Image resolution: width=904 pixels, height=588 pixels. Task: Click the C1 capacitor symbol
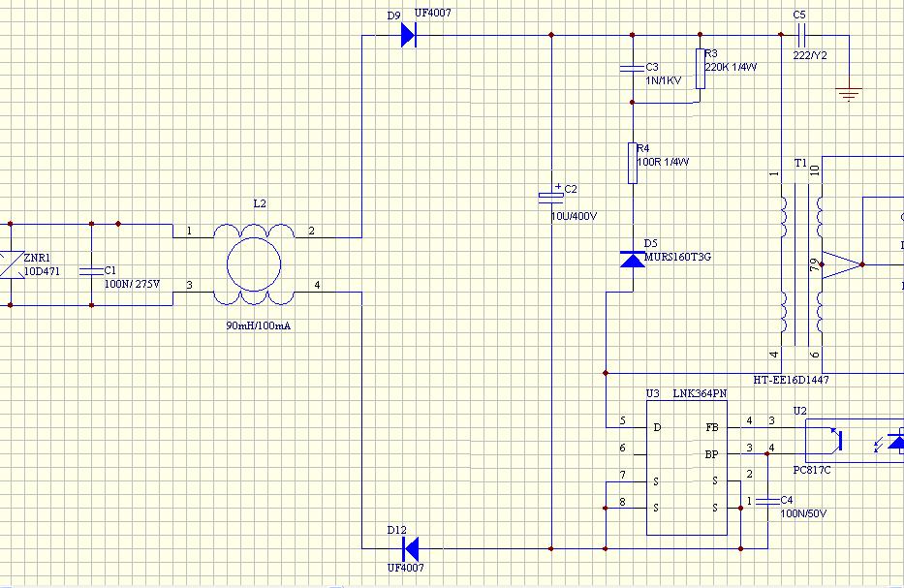(x=91, y=271)
